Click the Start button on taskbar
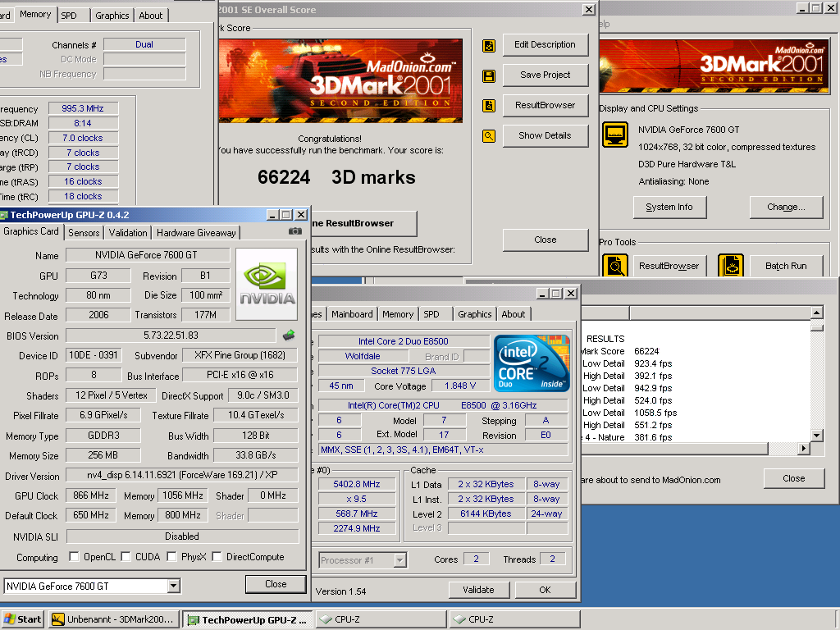Viewport: 840px width, 630px height. [x=22, y=619]
